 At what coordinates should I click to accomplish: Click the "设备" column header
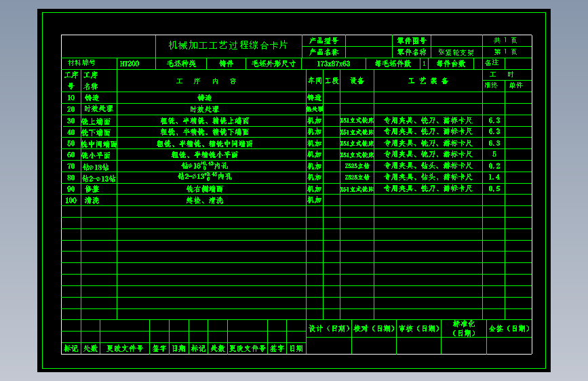point(357,81)
